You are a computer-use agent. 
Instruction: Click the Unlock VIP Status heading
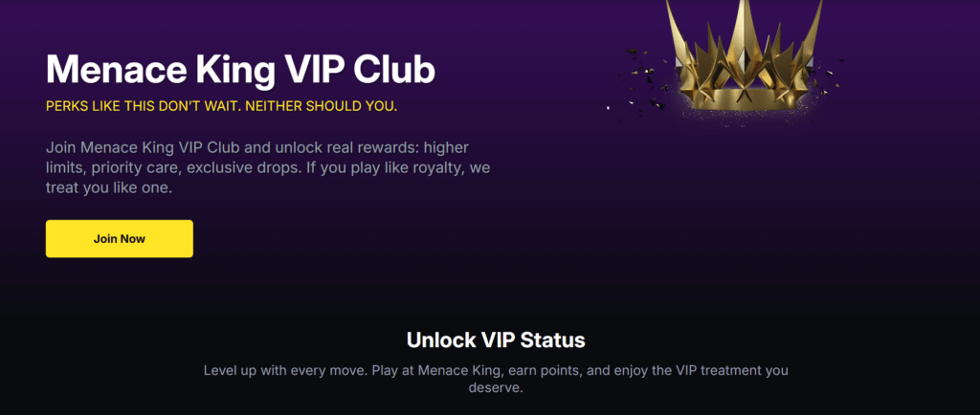496,339
